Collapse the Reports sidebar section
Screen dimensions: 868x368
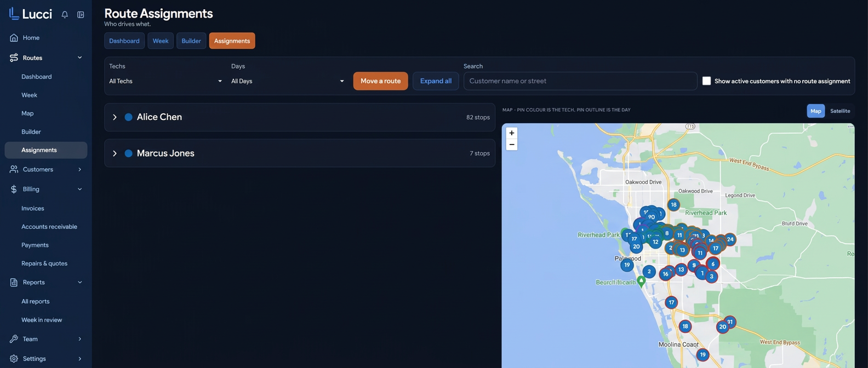click(x=80, y=282)
